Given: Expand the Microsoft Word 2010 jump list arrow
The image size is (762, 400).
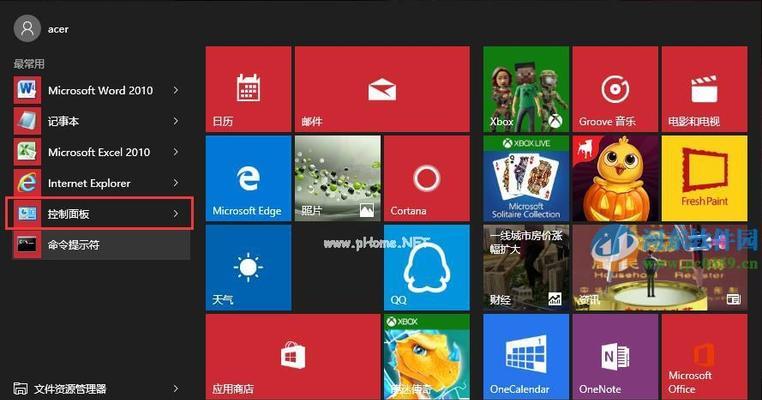Looking at the screenshot, I should coord(176,90).
